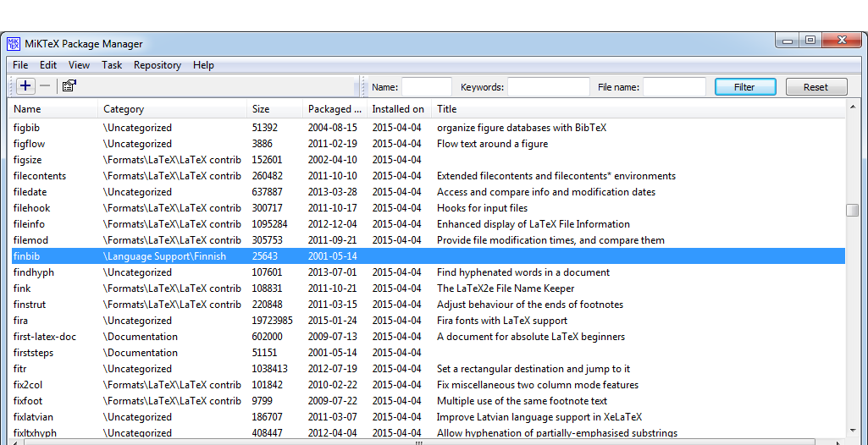Click the \Documentation category of first-latex-doc
The width and height of the screenshot is (868, 445).
[140, 337]
